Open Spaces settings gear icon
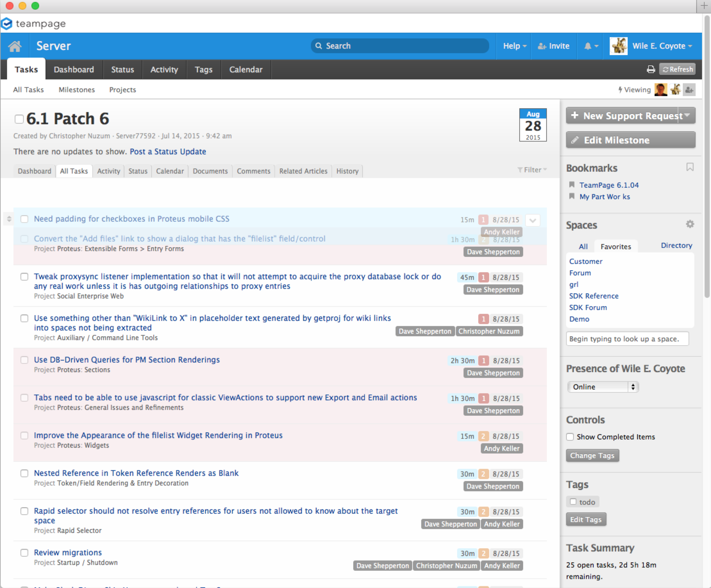The height and width of the screenshot is (588, 711). [690, 224]
